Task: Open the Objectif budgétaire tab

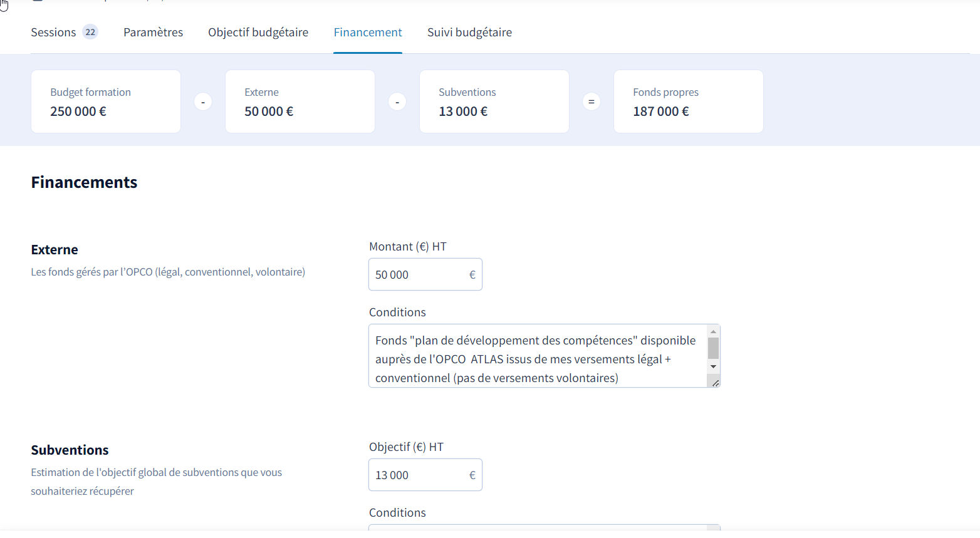Action: 258,33
